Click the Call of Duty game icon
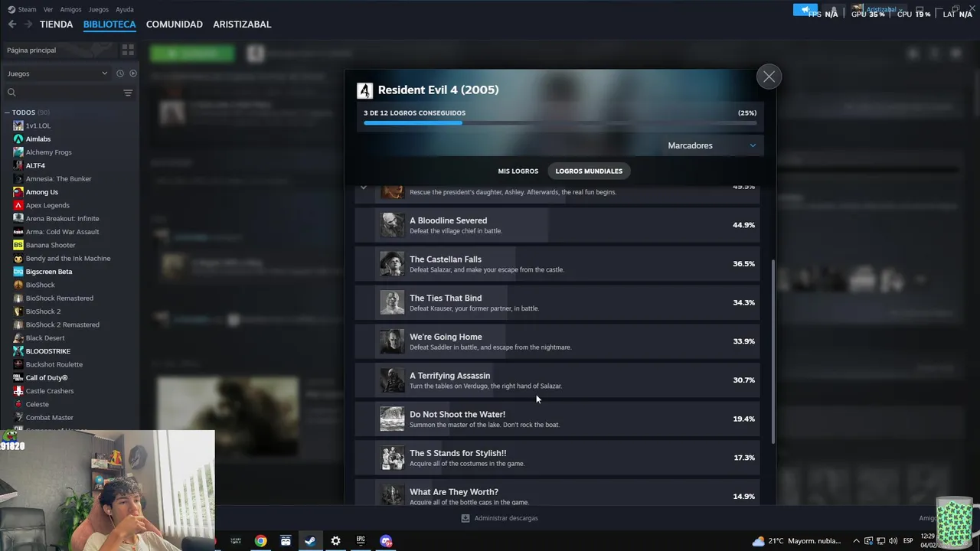The image size is (980, 551). [18, 377]
